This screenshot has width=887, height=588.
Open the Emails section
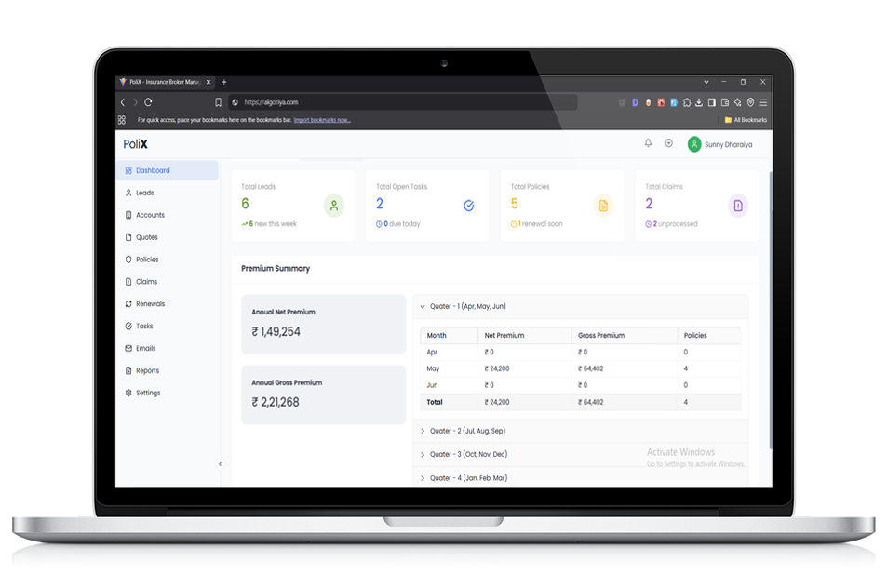pyautogui.click(x=145, y=348)
